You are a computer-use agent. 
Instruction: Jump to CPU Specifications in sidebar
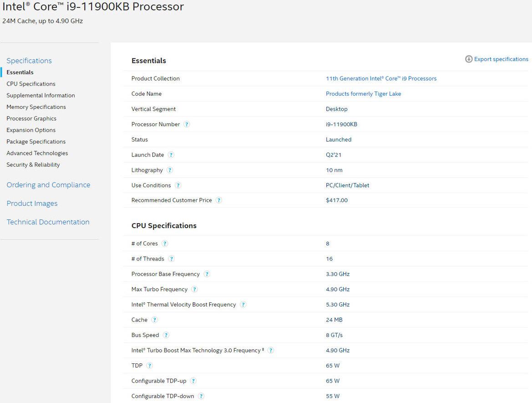31,84
